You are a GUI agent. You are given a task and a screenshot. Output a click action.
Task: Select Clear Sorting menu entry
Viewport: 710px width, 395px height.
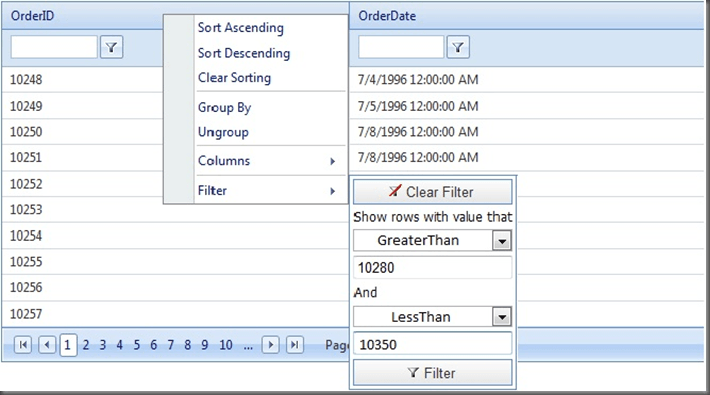click(x=234, y=78)
